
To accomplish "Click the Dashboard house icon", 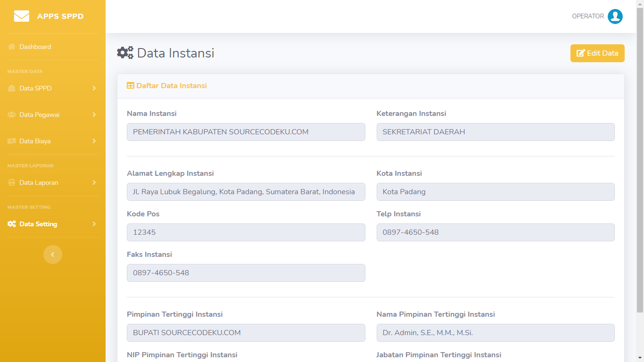I will pyautogui.click(x=12, y=47).
